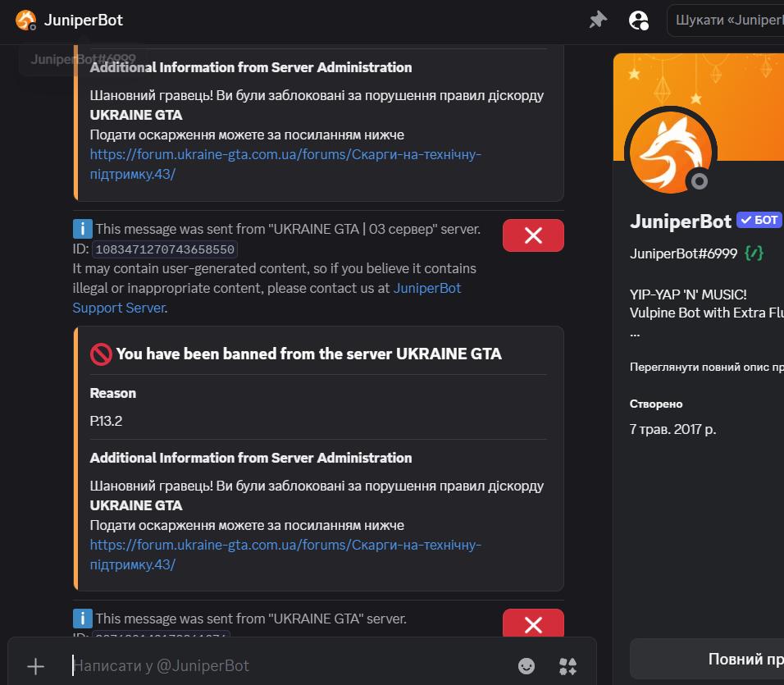This screenshot has width=784, height=685.
Task: Click the "7 трав. 2017 р." creation date
Action: (672, 430)
